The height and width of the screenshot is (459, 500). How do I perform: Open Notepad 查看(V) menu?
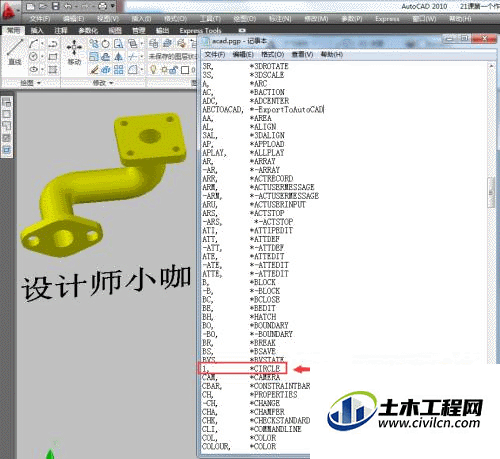coord(302,54)
